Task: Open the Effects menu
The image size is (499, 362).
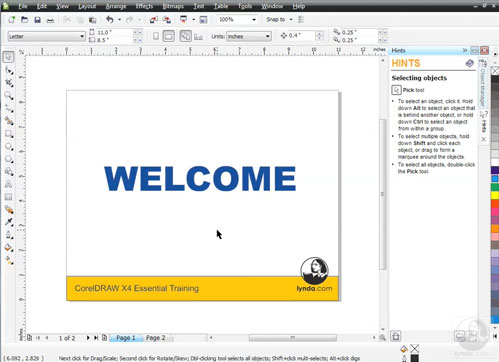Action: click(x=144, y=6)
